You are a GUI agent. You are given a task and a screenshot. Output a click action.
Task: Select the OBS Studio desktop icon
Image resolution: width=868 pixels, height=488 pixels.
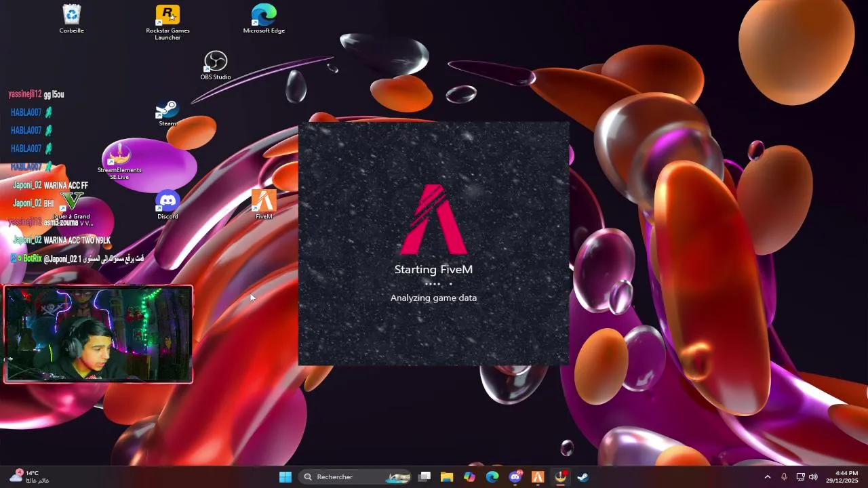click(216, 66)
